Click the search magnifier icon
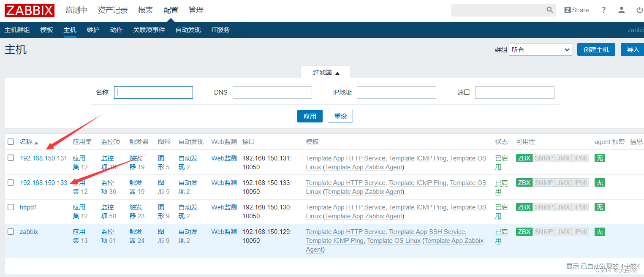 point(550,10)
